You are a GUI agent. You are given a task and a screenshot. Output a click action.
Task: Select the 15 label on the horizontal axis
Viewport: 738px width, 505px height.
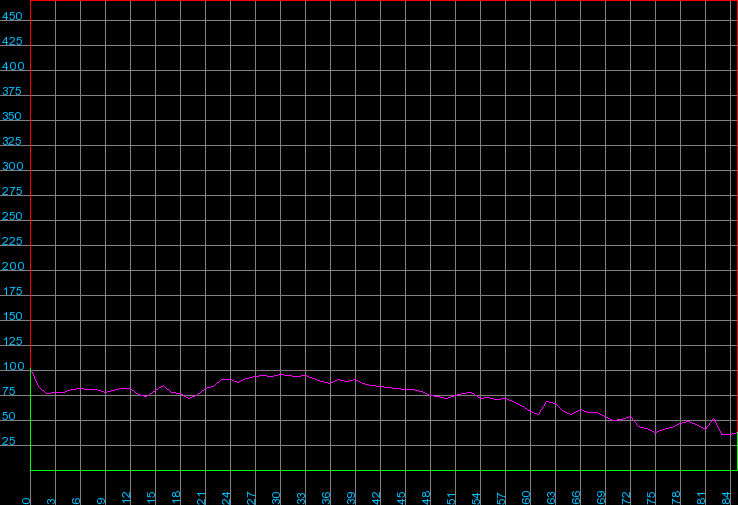coord(151,498)
